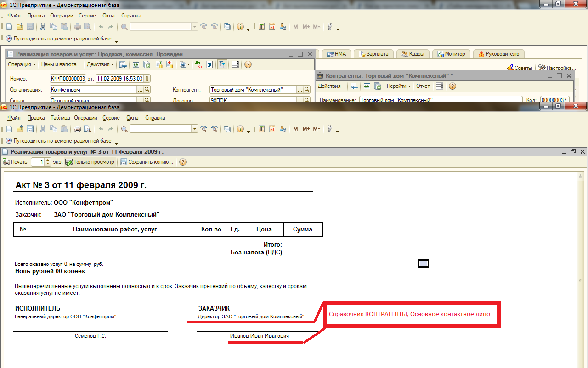
Task: Expand arrow next to info icon in front window
Action: tap(248, 131)
